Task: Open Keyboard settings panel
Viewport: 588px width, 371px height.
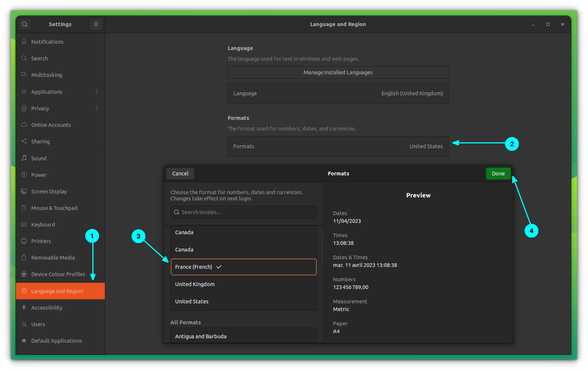Action: click(x=60, y=224)
